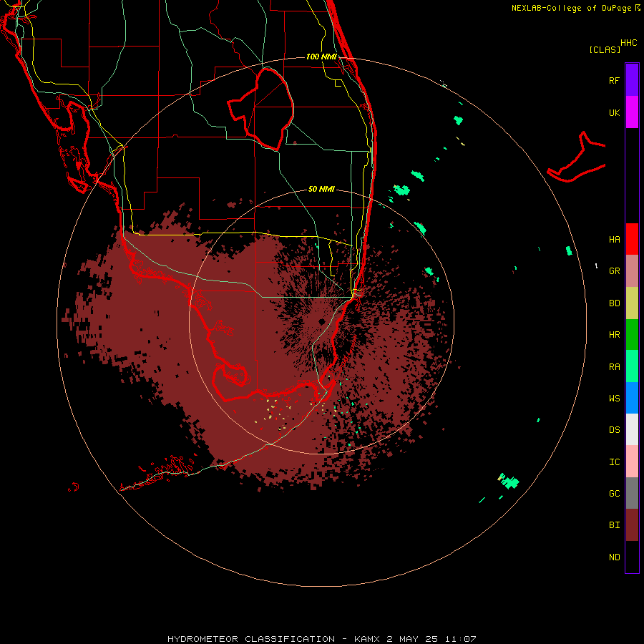Select the GC gray legend swatch
Screen dimensions: 644x644
[x=632, y=493]
